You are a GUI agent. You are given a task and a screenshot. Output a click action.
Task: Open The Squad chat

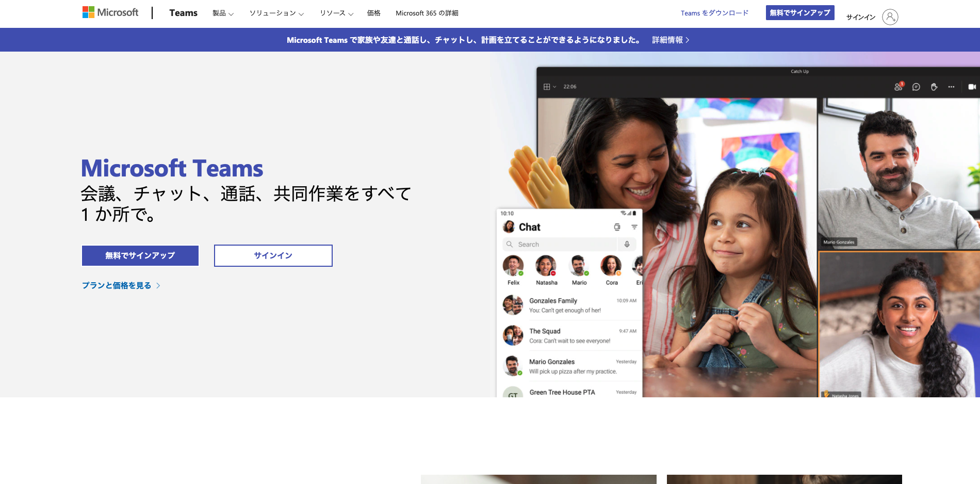(x=569, y=335)
